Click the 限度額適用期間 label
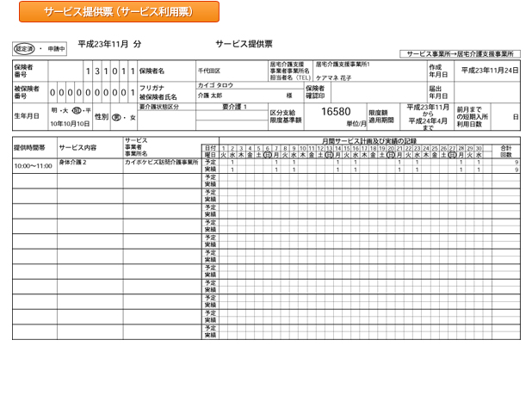The image size is (532, 414). pyautogui.click(x=381, y=116)
